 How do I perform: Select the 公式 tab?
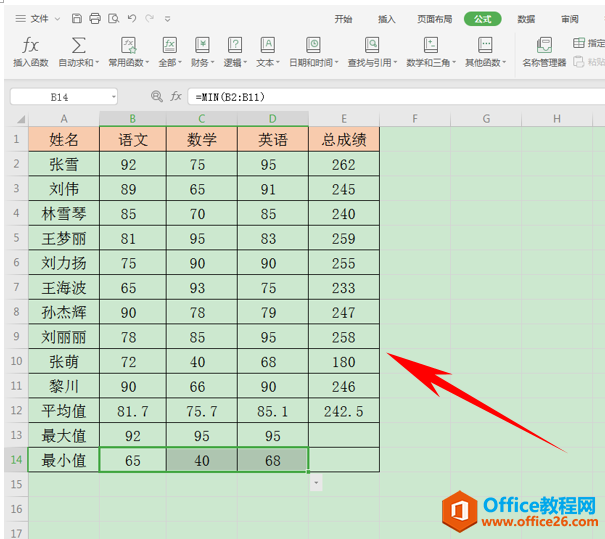click(483, 19)
